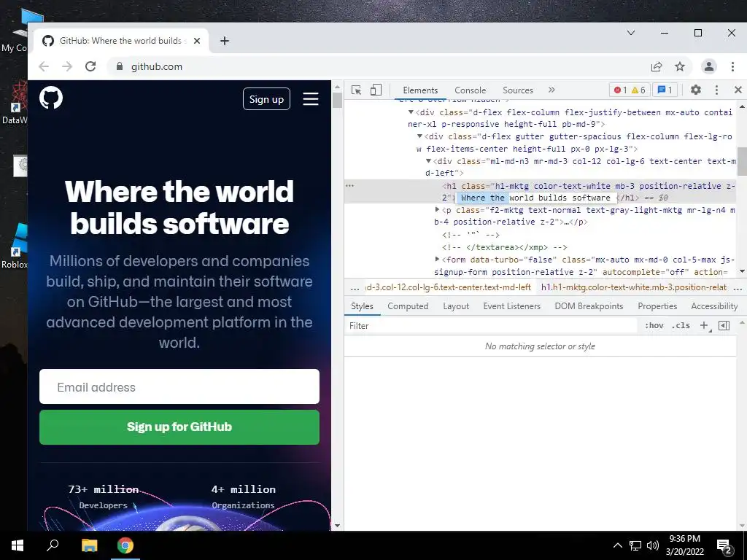The height and width of the screenshot is (560, 747).
Task: Toggle the .cls classes button
Action: pos(681,326)
